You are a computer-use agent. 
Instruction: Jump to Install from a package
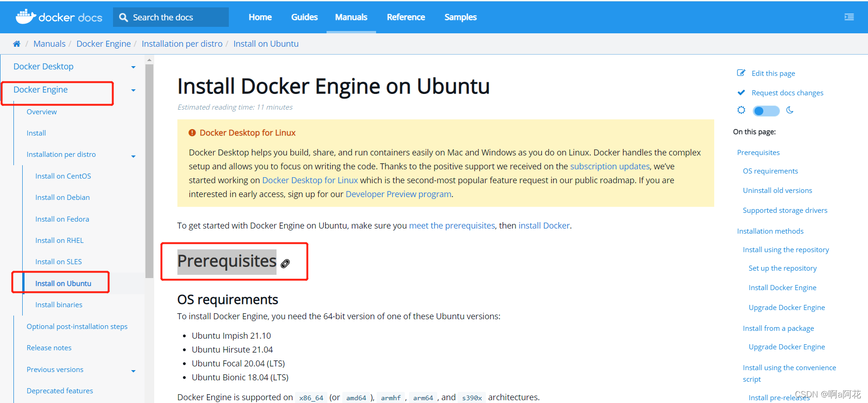coord(778,329)
